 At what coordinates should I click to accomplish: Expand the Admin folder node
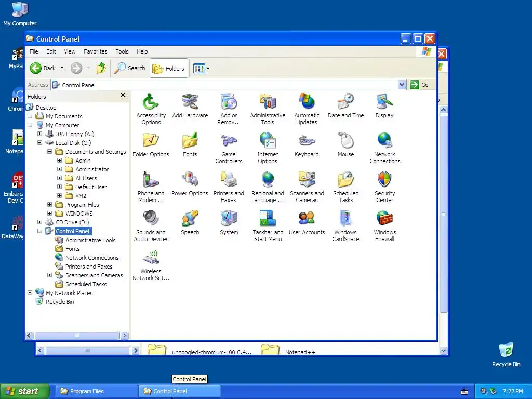(x=59, y=160)
